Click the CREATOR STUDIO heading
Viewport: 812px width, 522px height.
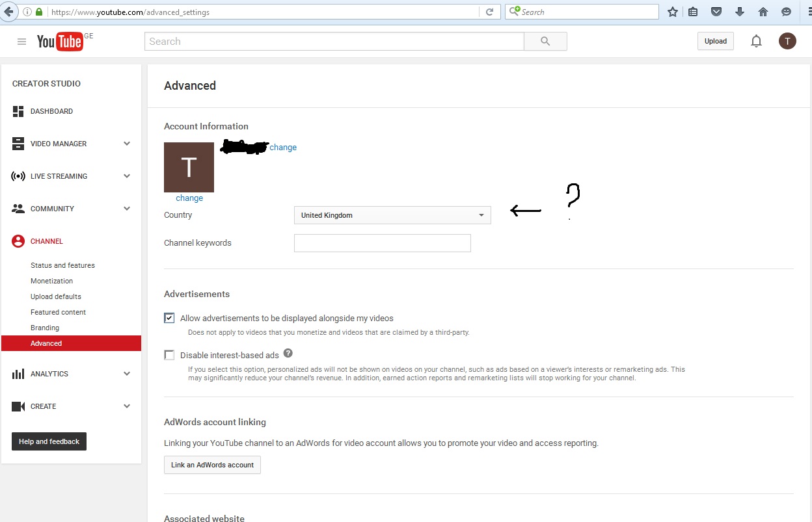pos(46,84)
